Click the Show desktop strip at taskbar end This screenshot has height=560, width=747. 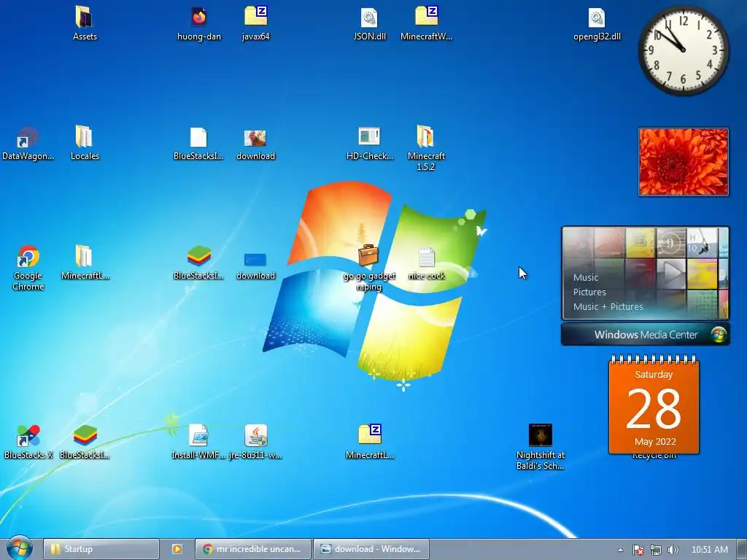(x=742, y=549)
